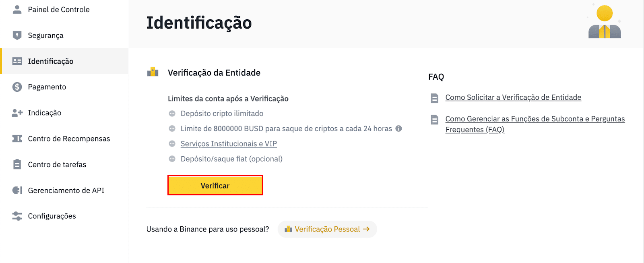The image size is (644, 263).
Task: Click the yellow Verificar button
Action: [215, 185]
